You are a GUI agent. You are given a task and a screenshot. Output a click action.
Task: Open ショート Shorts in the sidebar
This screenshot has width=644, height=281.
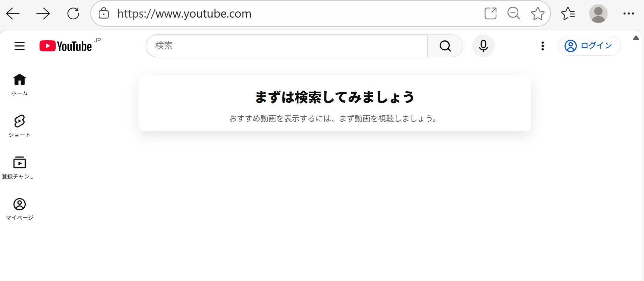tap(20, 126)
